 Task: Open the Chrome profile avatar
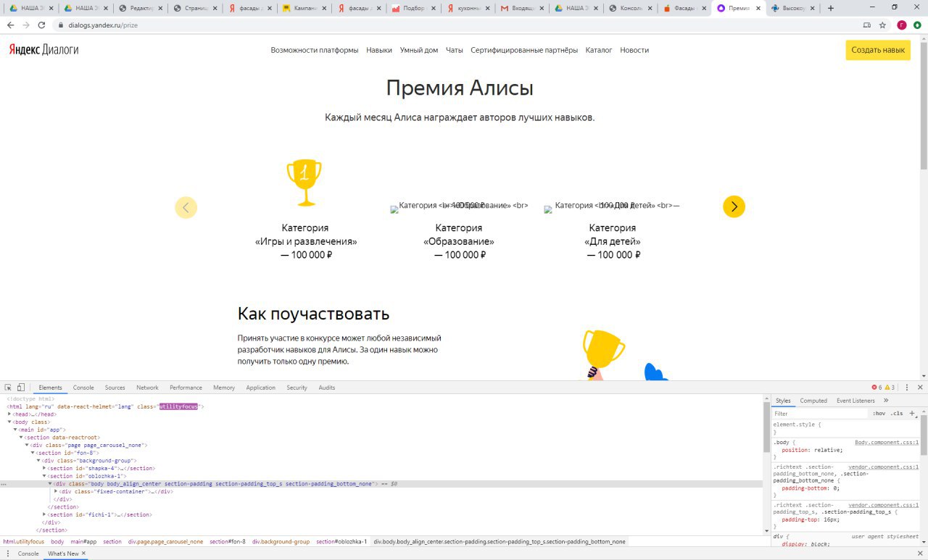tap(902, 25)
